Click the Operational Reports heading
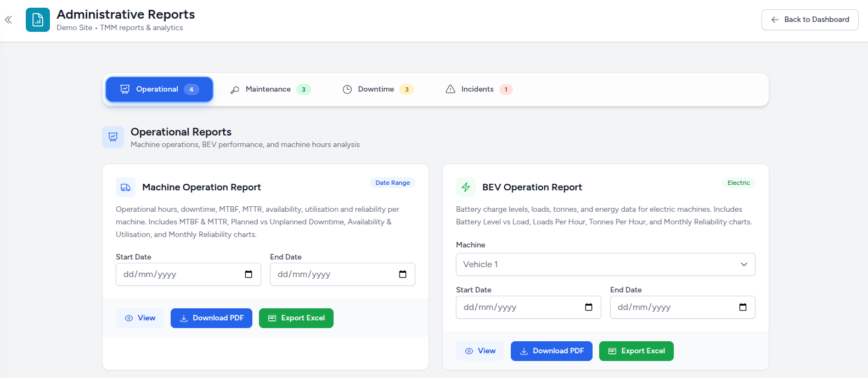This screenshot has height=378, width=868. coord(181,132)
